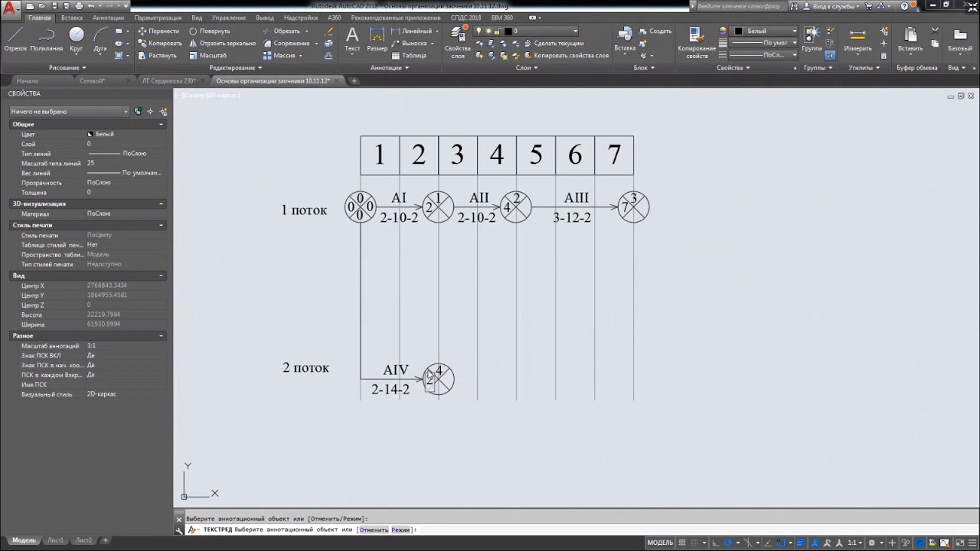Click the Масштаб типа линий value 25

(x=125, y=163)
